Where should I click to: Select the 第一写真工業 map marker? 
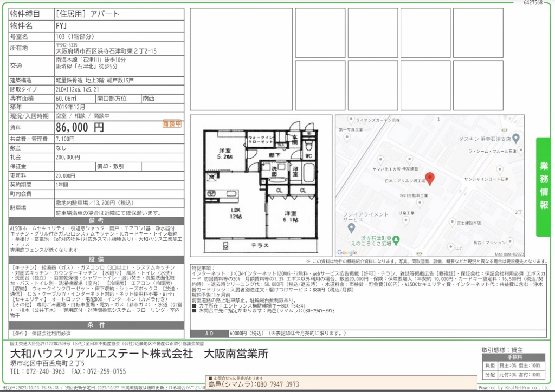(x=346, y=137)
